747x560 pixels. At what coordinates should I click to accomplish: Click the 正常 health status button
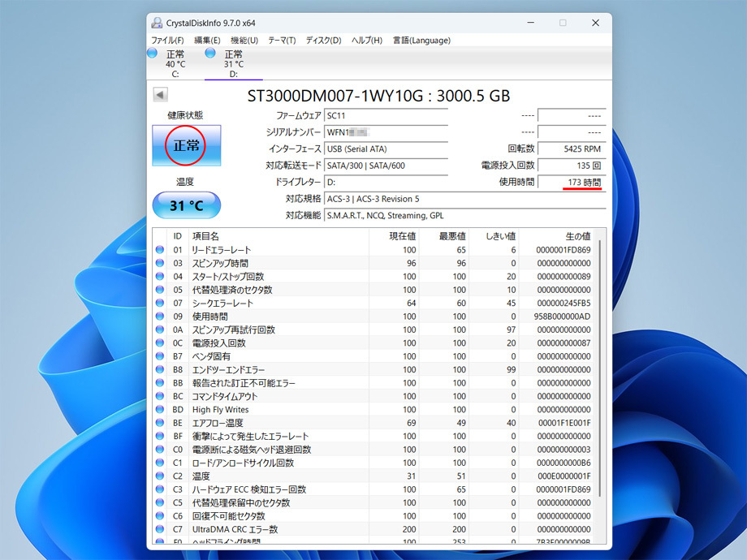click(186, 145)
